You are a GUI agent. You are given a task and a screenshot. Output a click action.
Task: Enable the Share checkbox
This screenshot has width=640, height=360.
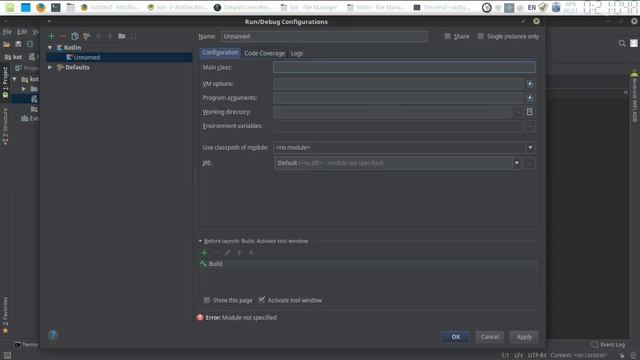tap(447, 36)
